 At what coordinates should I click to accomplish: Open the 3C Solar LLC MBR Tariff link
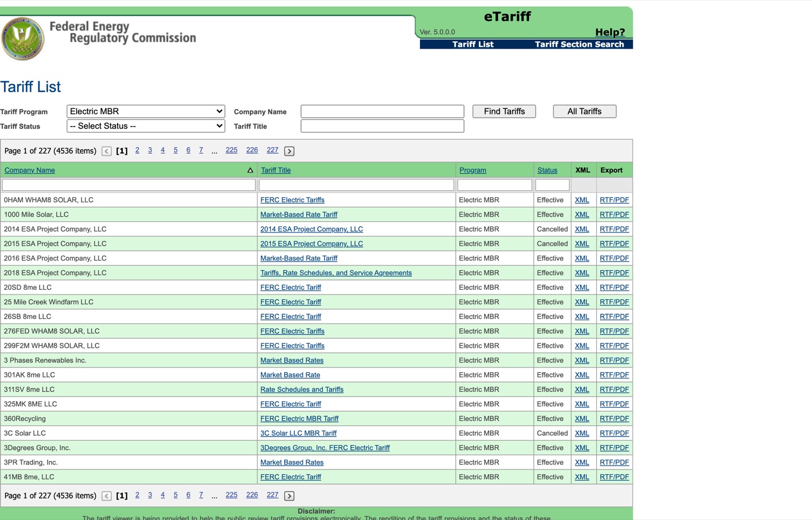pos(298,433)
